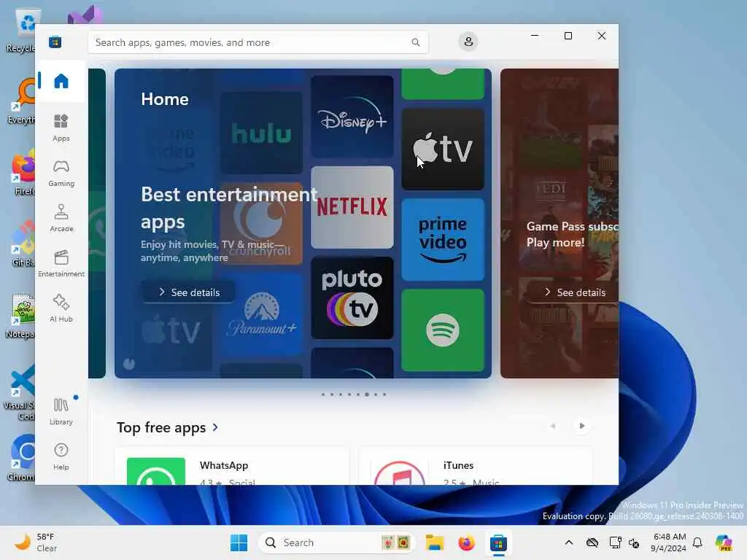The image size is (747, 560).
Task: Select the last carousel page dot
Action: (x=384, y=394)
